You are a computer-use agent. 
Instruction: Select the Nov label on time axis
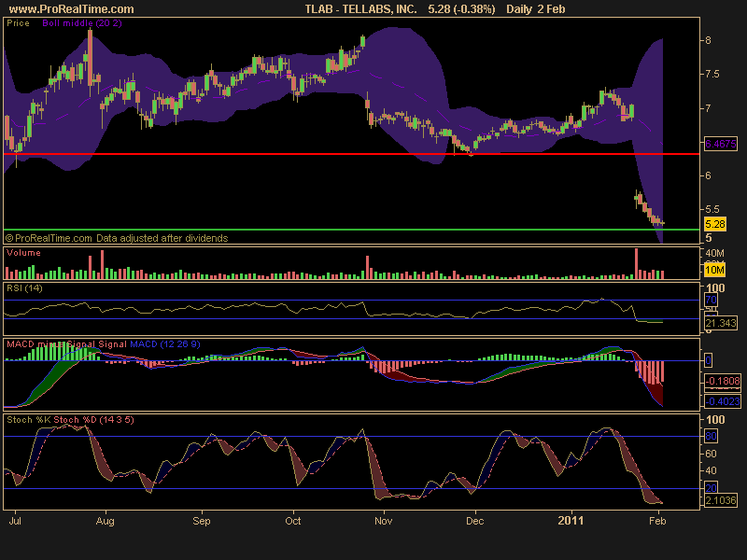pyautogui.click(x=383, y=521)
